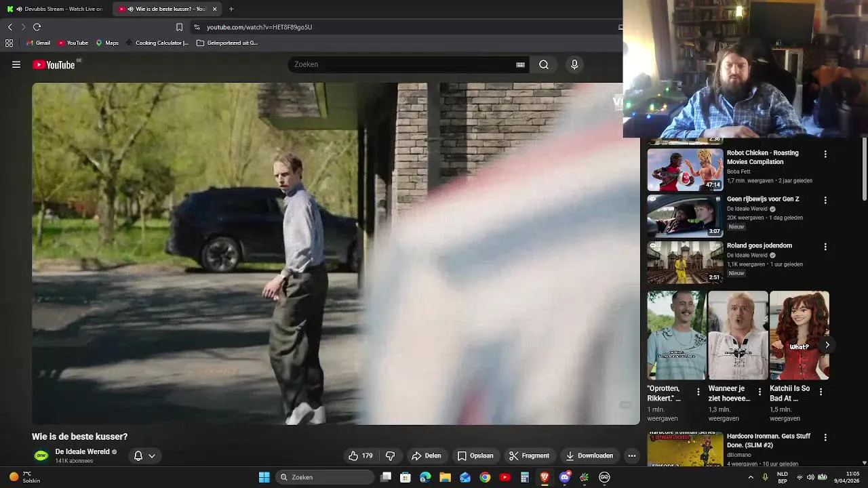Select the Wie is de beste kusser tab
The height and width of the screenshot is (488, 868).
[166, 9]
